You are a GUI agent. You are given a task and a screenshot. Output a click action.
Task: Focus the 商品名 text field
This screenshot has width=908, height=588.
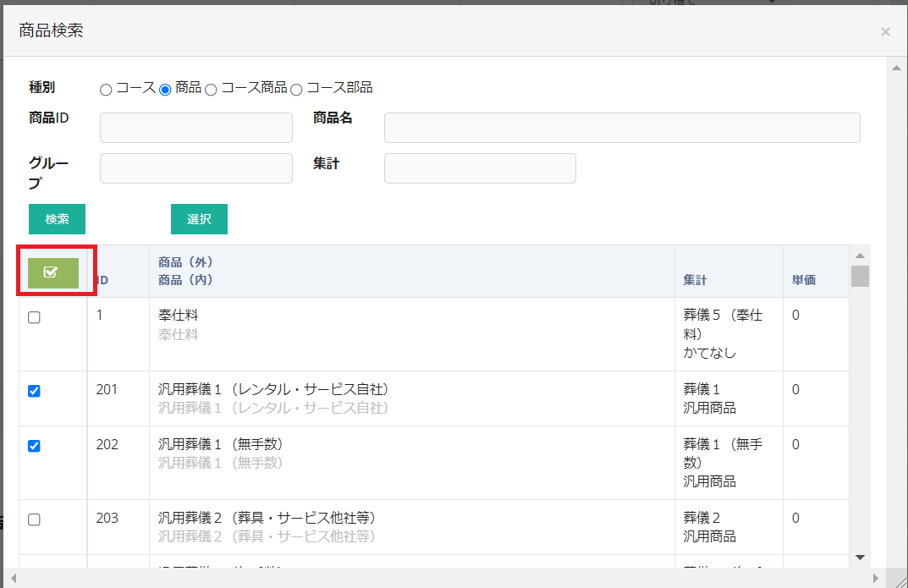click(622, 128)
